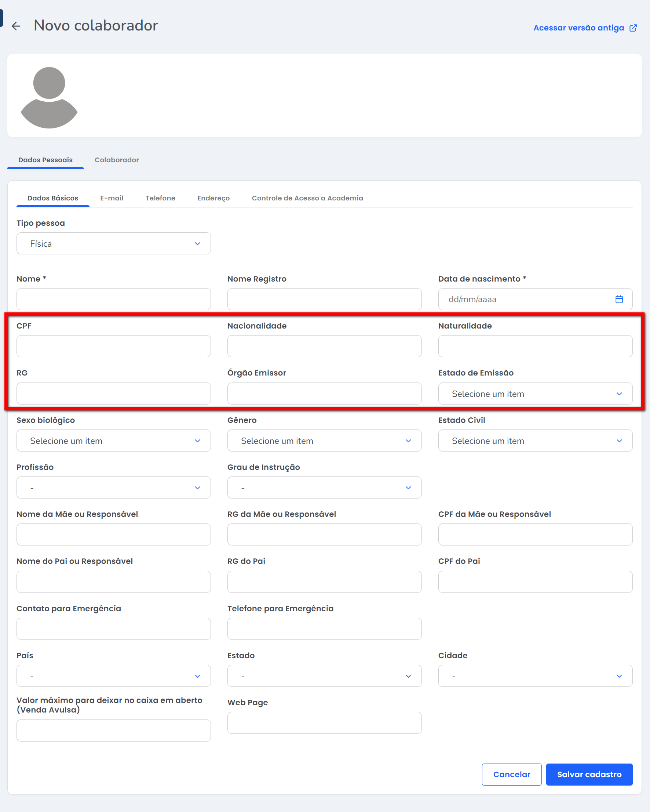Open the Tipo pessoa dropdown
The image size is (650, 812).
click(x=113, y=244)
